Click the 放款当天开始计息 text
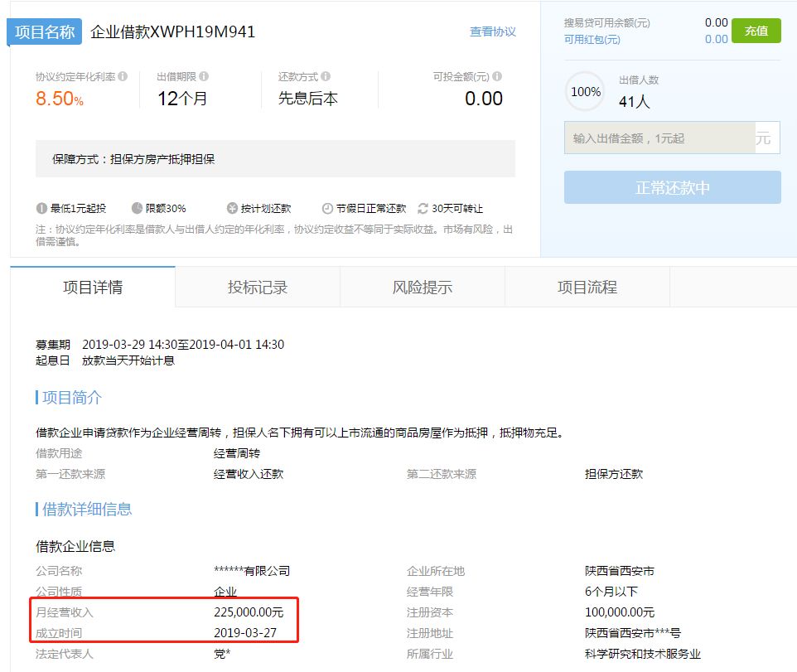Image resolution: width=797 pixels, height=672 pixels. pyautogui.click(x=128, y=361)
